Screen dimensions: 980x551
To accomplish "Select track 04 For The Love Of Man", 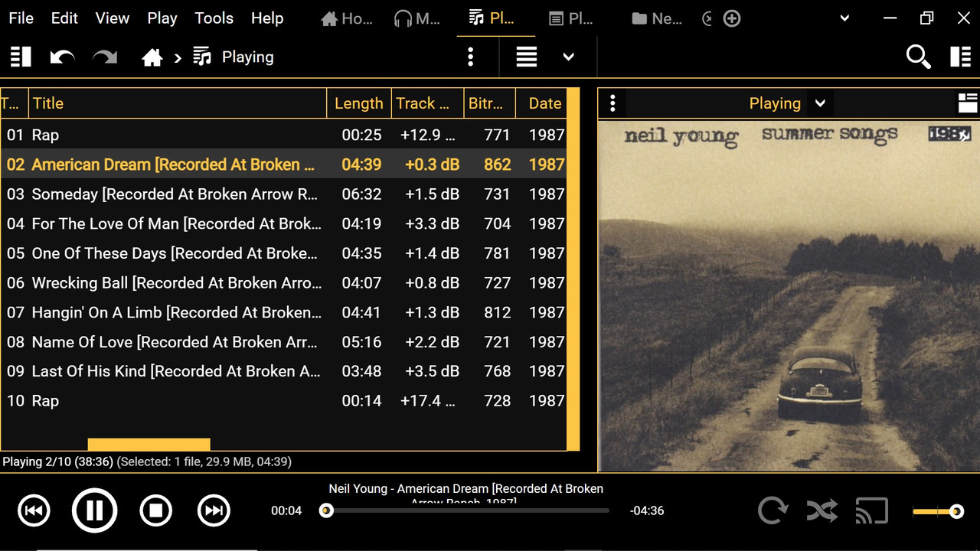I will (x=283, y=223).
